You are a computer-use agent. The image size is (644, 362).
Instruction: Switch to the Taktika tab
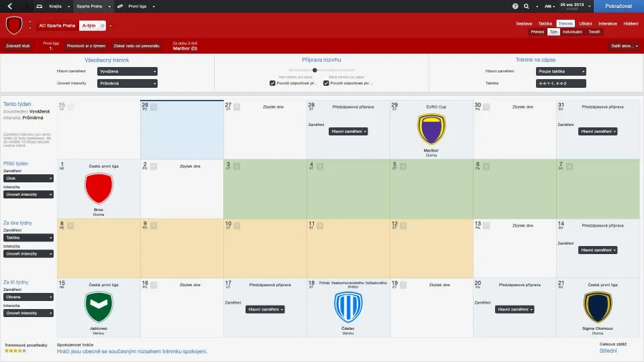coord(545,23)
